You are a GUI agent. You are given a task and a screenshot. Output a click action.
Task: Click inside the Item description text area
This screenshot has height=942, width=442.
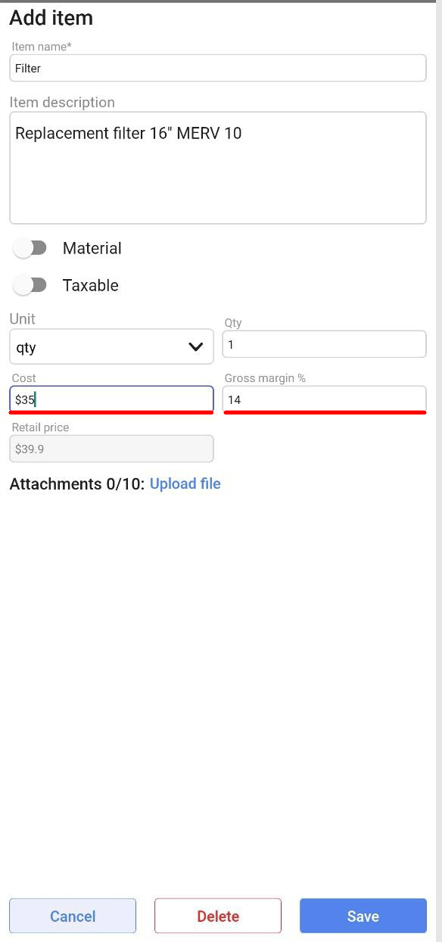[x=218, y=168]
